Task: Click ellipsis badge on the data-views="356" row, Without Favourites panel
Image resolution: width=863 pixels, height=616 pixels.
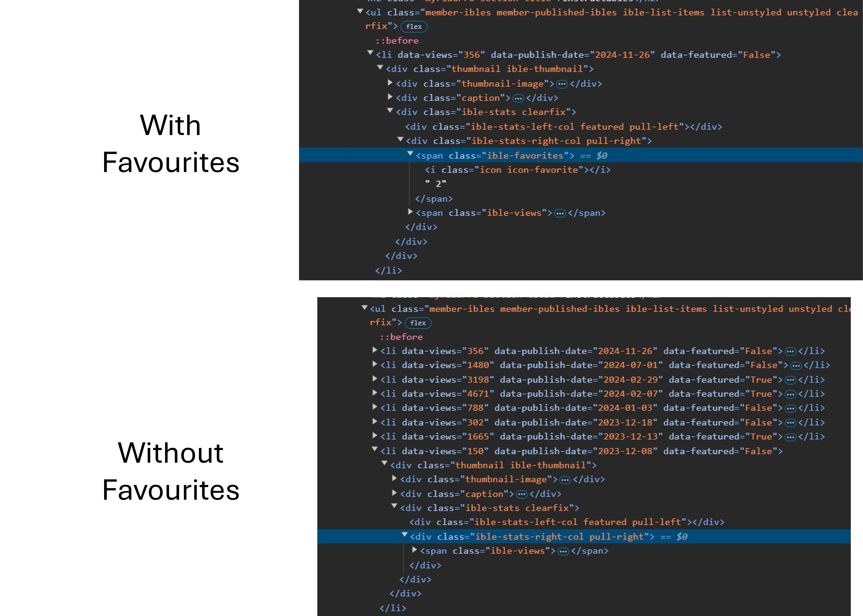Action: (x=790, y=352)
